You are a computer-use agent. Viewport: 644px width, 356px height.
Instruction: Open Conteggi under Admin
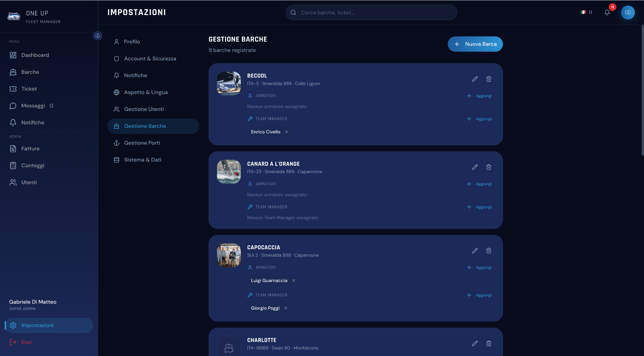[x=49, y=165]
